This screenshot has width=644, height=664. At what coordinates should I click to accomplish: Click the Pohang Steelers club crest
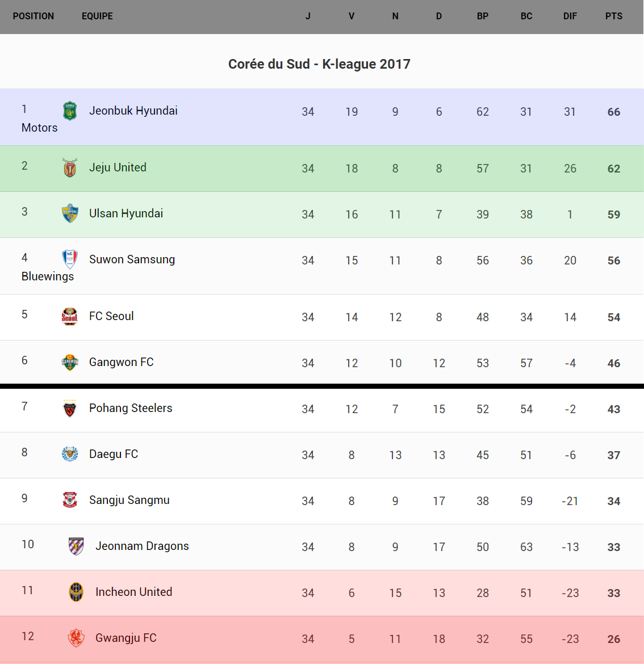70,409
